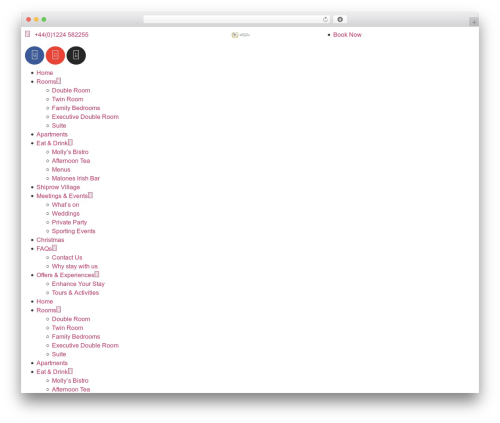Screen dimensions: 500x423
Task: Click Home link directly beneath the social icons
Action: tap(45, 73)
